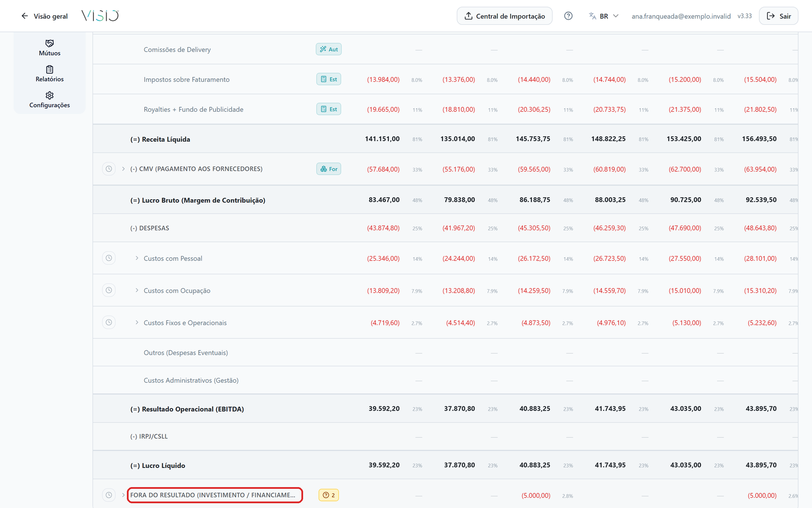
Task: Click the VISIO logo
Action: click(x=100, y=16)
